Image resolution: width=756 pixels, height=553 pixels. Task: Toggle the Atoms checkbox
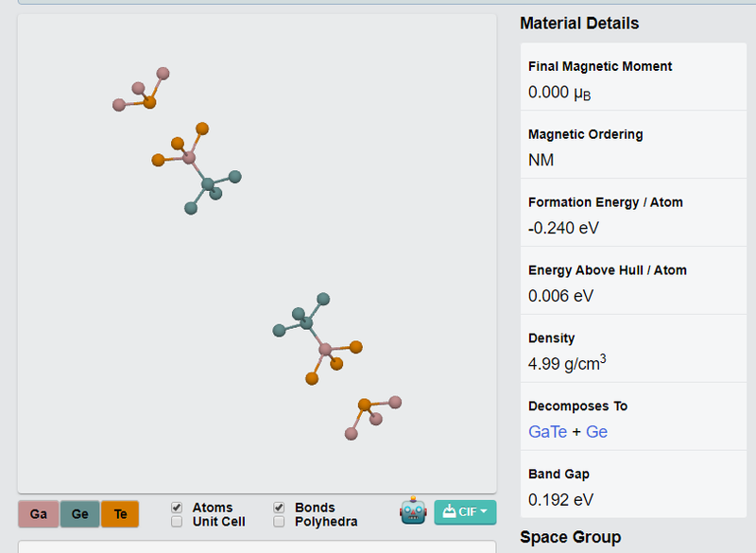pos(177,508)
